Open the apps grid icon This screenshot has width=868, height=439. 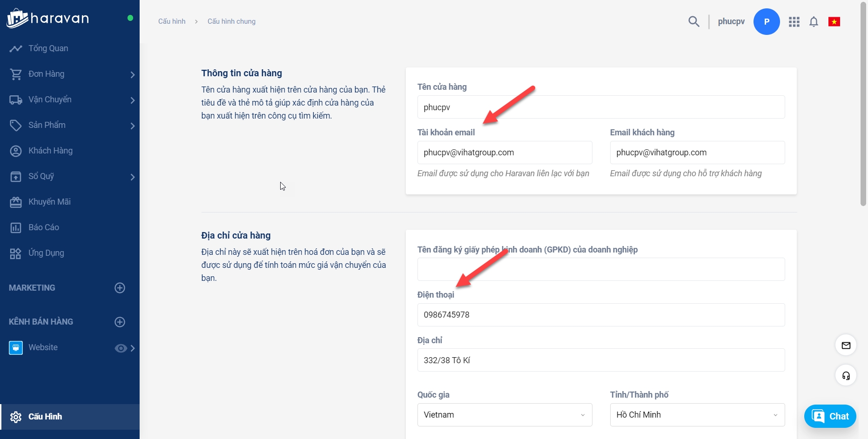tap(794, 22)
